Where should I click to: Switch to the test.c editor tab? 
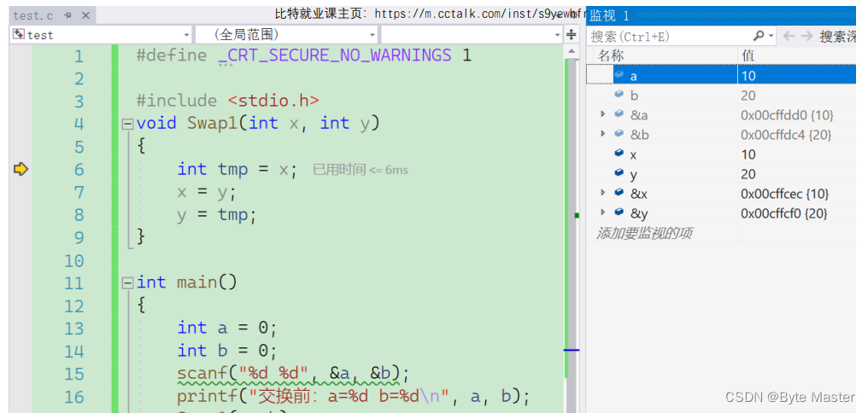click(x=33, y=15)
